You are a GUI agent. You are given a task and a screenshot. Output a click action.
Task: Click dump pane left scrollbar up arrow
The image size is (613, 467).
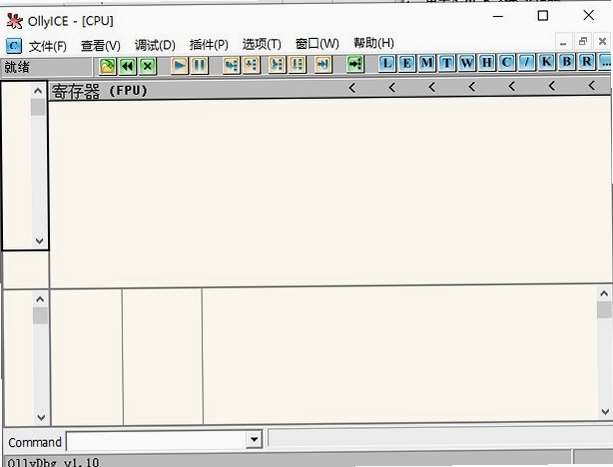coord(40,299)
